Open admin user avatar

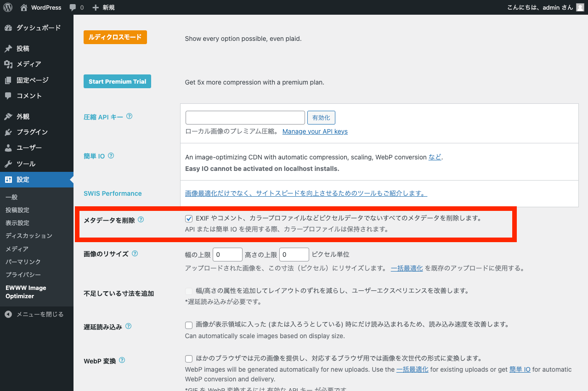click(580, 7)
